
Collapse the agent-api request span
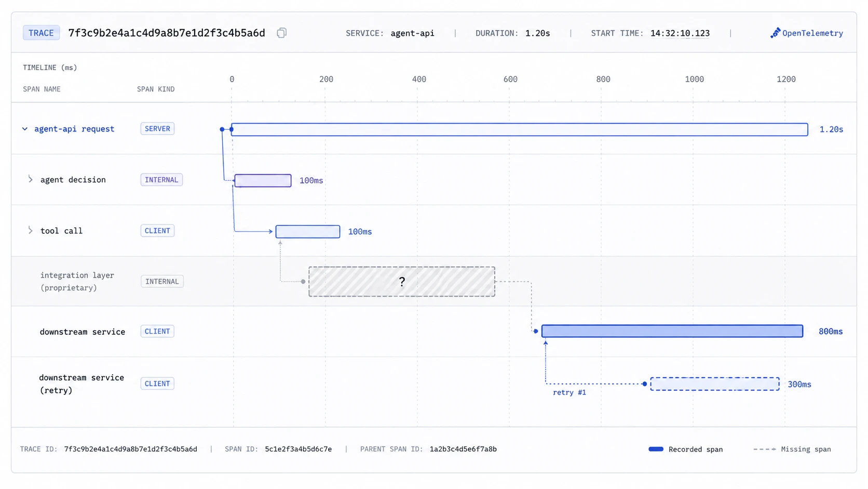[x=25, y=129]
